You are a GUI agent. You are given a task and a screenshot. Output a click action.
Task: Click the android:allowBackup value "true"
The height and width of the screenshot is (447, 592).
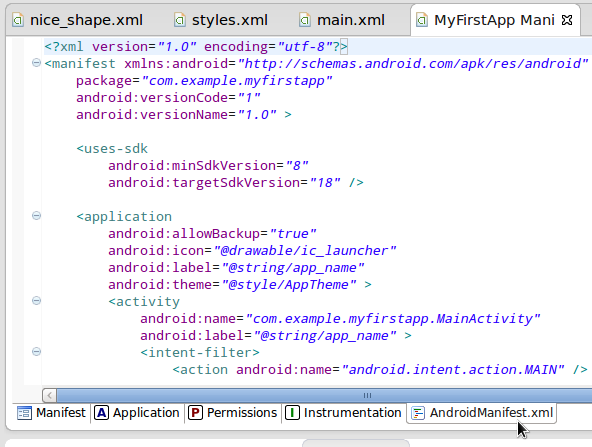point(293,234)
